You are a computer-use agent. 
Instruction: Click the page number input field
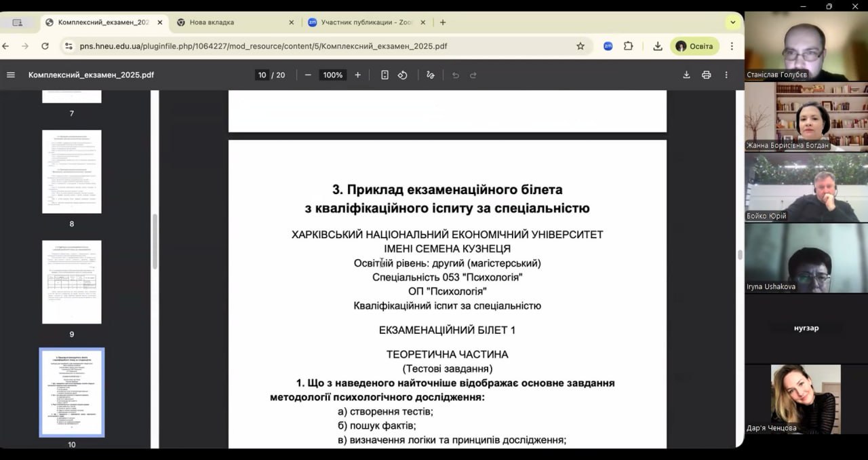tap(262, 75)
